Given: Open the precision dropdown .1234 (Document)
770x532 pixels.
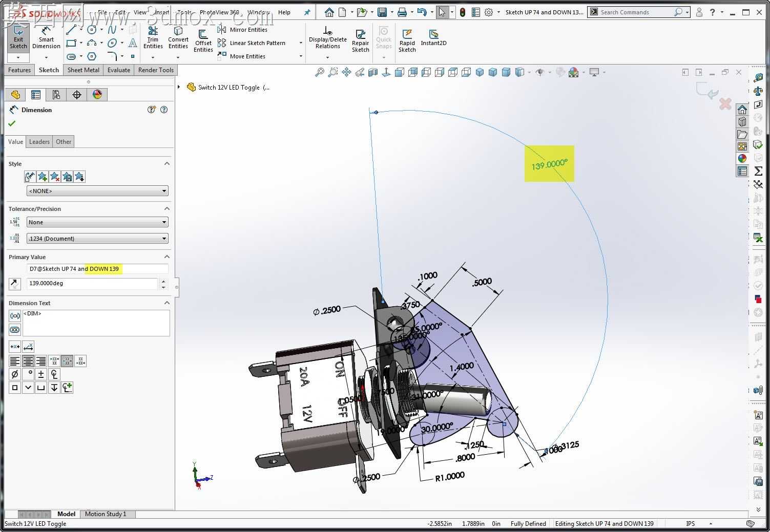Looking at the screenshot, I should (x=97, y=239).
